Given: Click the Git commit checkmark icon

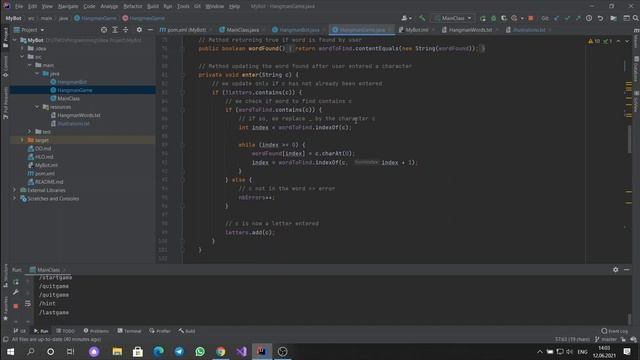Looking at the screenshot, I should point(567,18).
